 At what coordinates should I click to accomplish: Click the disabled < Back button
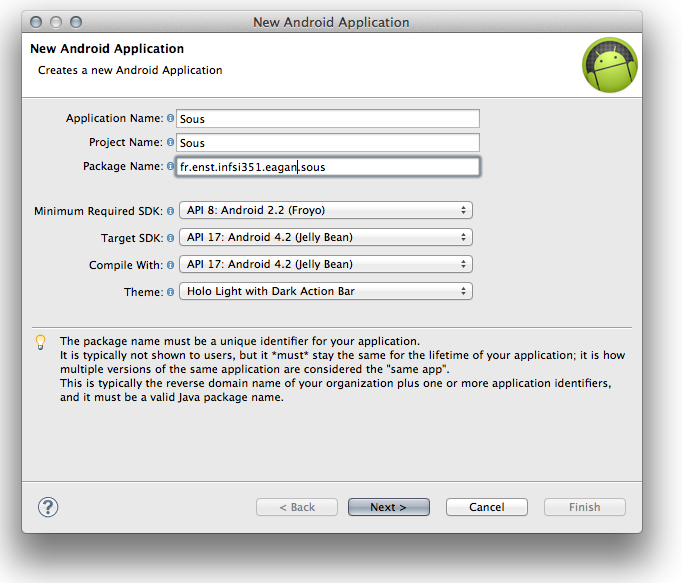tap(297, 507)
